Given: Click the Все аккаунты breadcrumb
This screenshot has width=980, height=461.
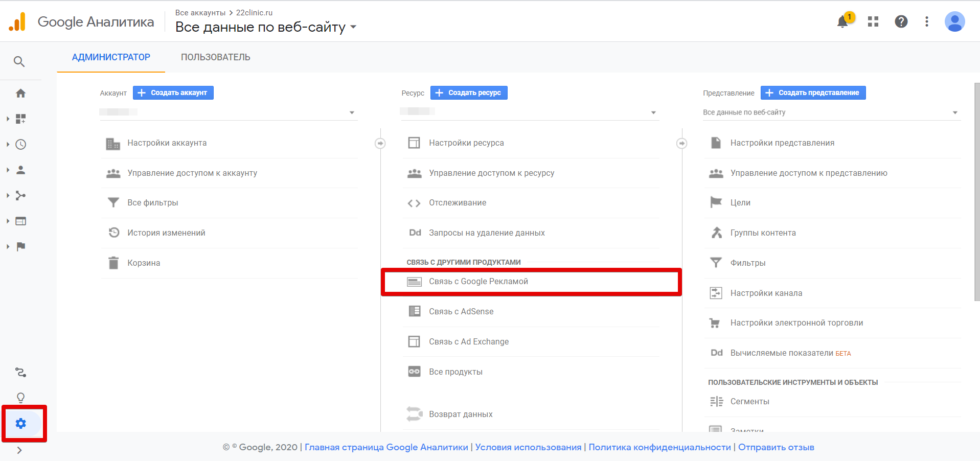Looking at the screenshot, I should pos(200,13).
